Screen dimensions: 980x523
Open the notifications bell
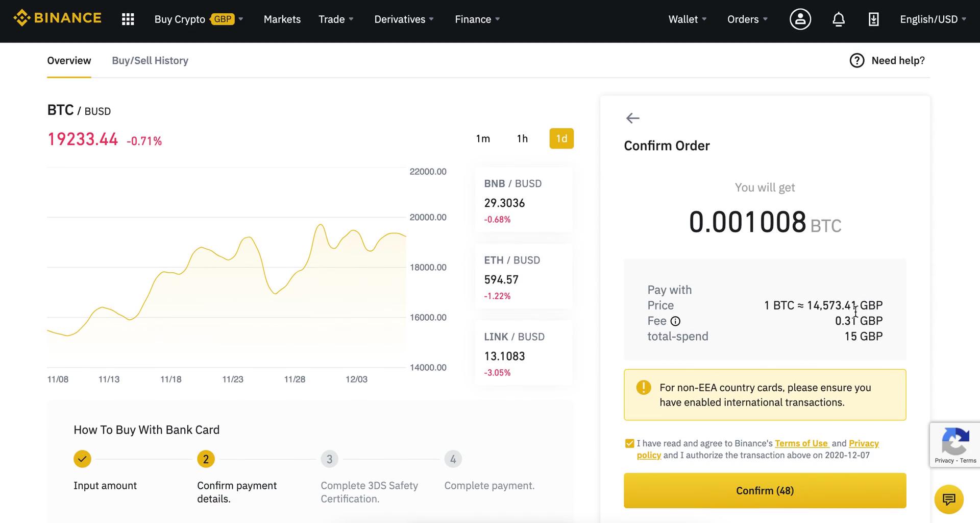click(x=838, y=19)
